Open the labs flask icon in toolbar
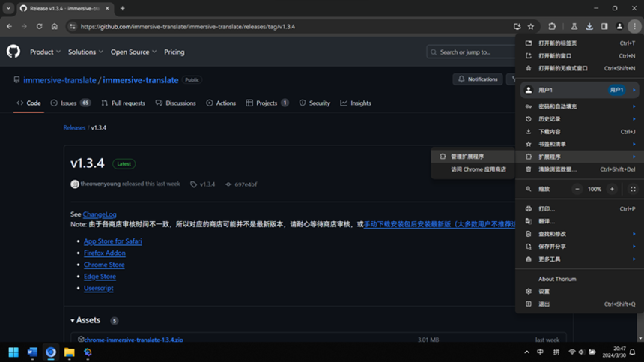Image resolution: width=644 pixels, height=362 pixels. [574, 27]
